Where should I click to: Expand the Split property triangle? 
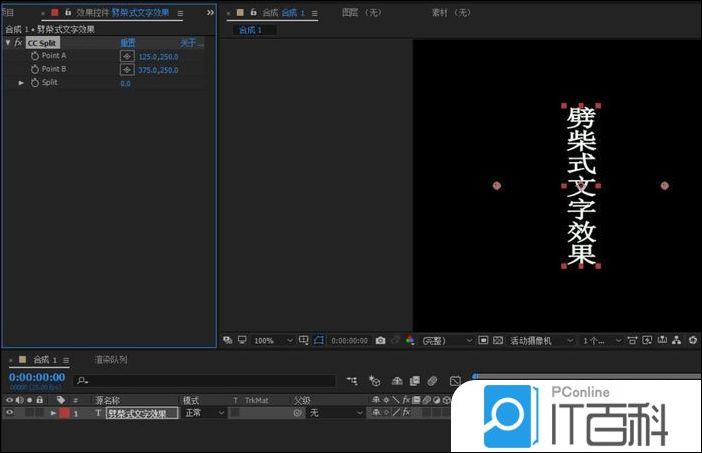pyautogui.click(x=22, y=83)
